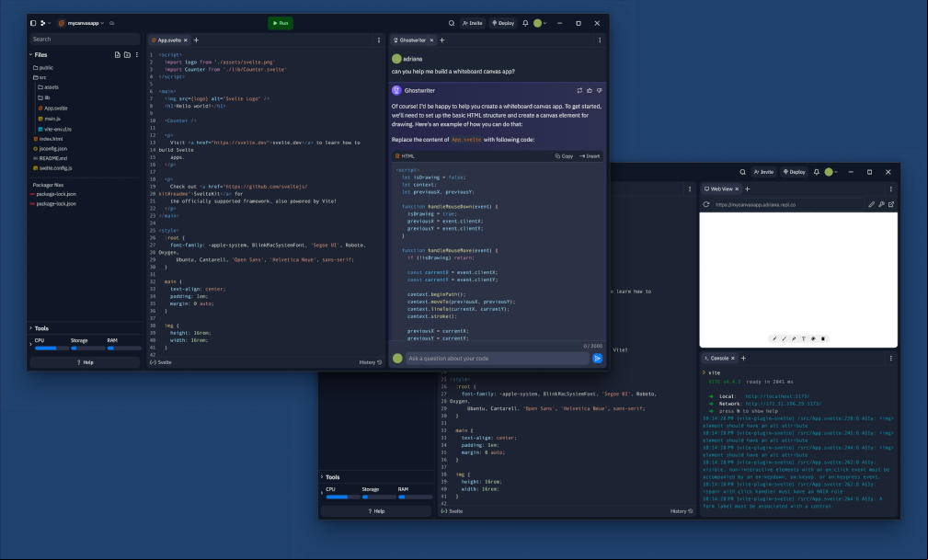Screen dimensions: 928x560
Task: Click Invite in the front window header
Action: point(473,23)
